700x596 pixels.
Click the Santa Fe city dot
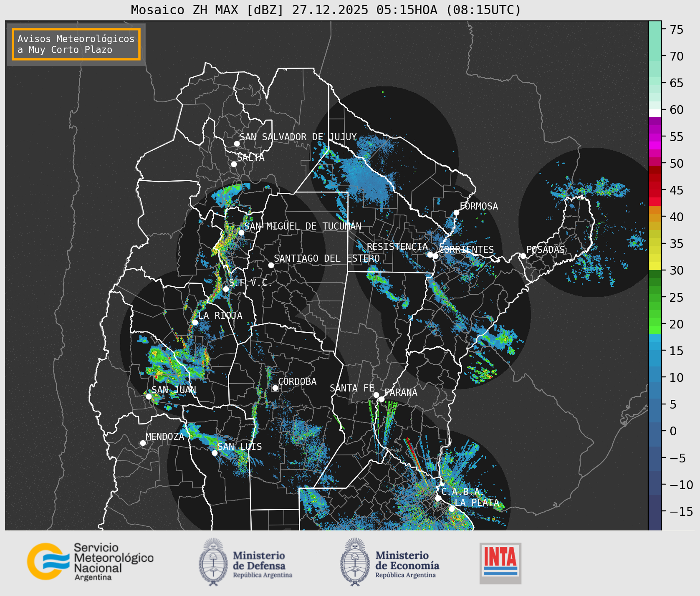point(376,395)
